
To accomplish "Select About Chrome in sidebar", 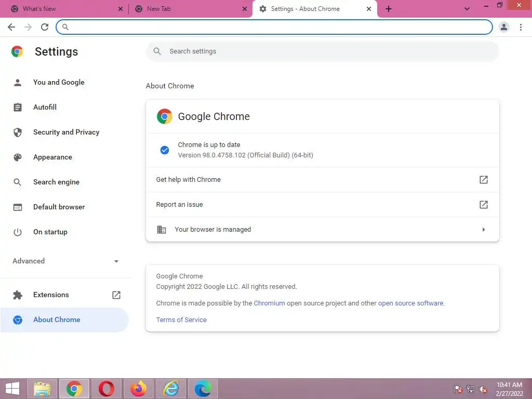I will coord(64,320).
